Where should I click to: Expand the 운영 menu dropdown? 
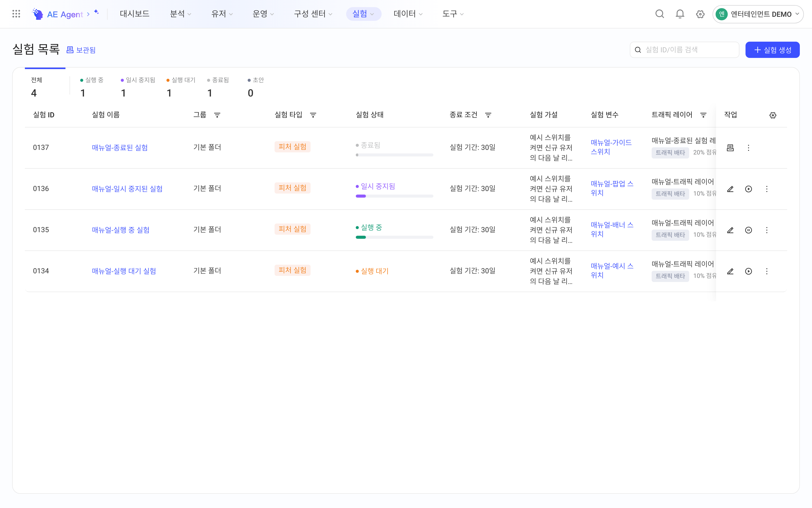pyautogui.click(x=263, y=14)
